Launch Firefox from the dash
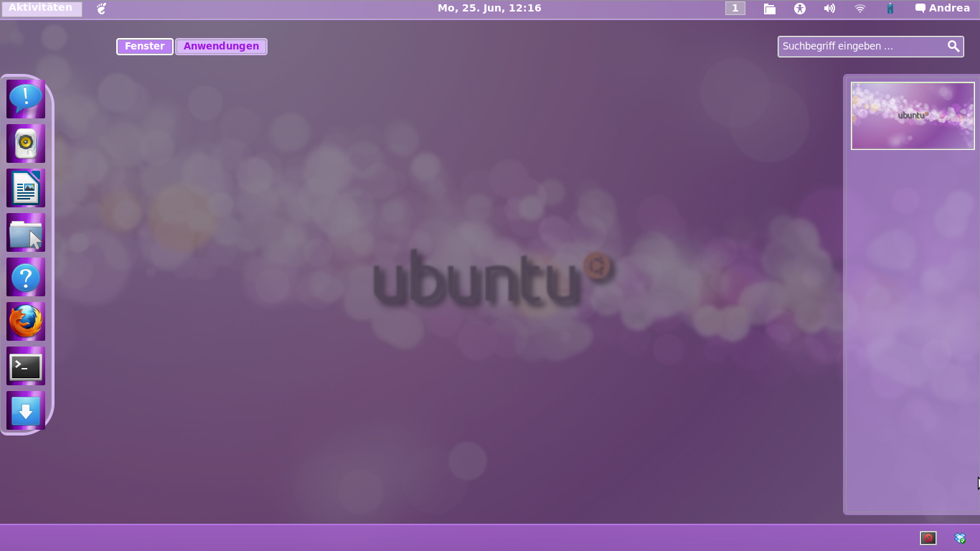980x551 pixels. (26, 321)
